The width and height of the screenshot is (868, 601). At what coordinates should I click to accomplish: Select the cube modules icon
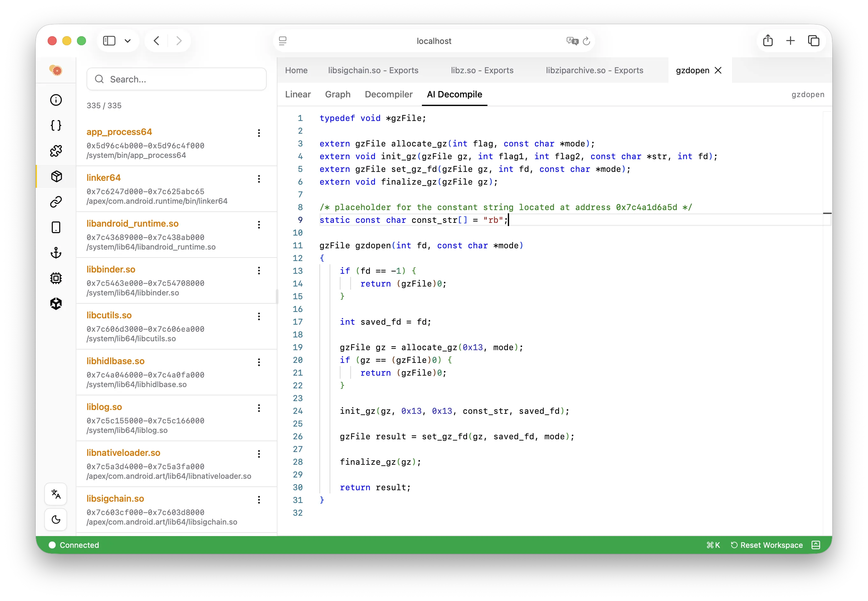(x=56, y=176)
